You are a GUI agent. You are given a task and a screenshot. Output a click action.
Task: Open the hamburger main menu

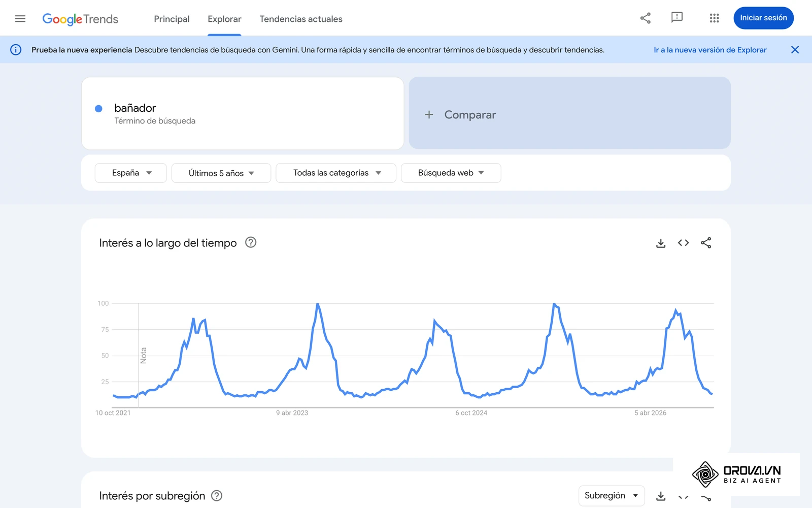[x=20, y=19]
